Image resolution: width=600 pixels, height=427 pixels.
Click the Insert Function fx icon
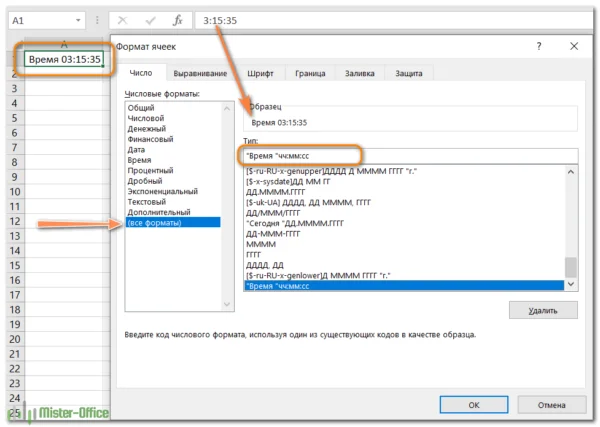tap(177, 19)
